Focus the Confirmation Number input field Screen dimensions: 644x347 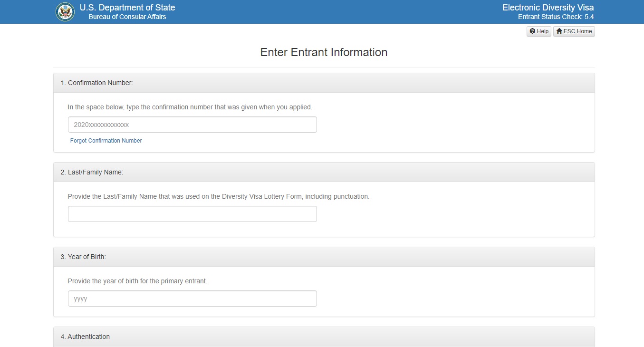[x=192, y=125]
